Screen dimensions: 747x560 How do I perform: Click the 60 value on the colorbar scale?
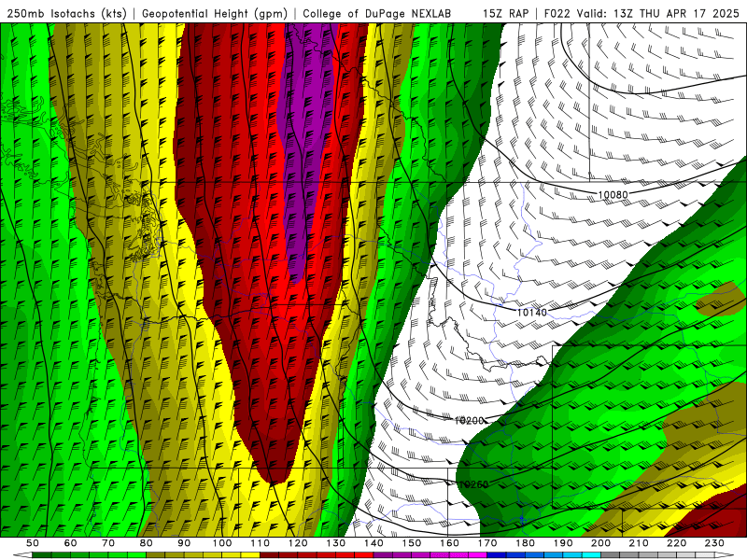click(70, 543)
